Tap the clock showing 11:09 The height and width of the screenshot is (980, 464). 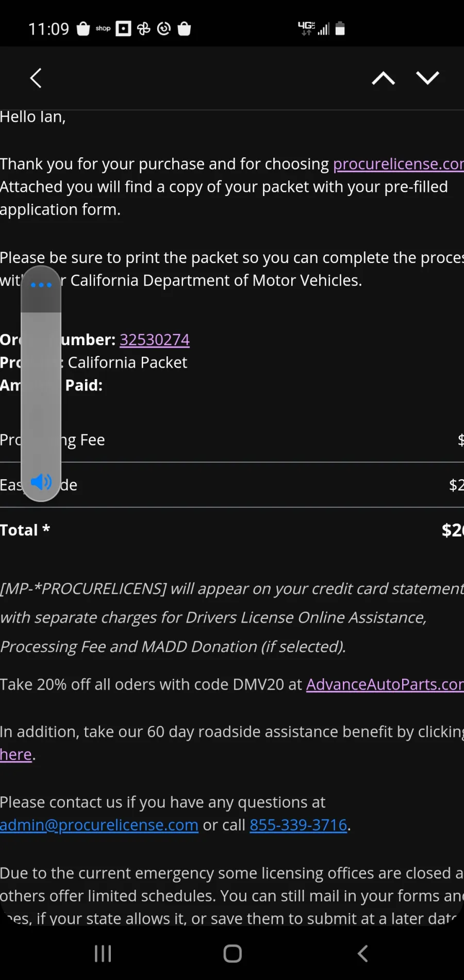[x=48, y=29]
